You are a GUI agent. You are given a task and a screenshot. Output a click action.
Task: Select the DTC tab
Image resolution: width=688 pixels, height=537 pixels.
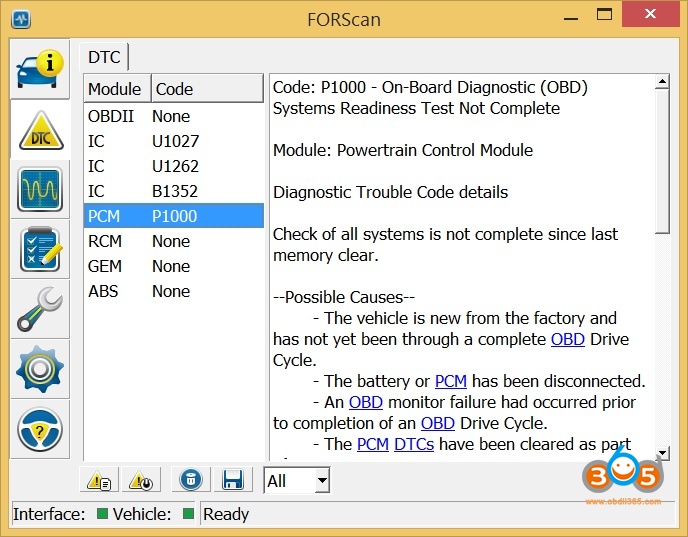(104, 57)
